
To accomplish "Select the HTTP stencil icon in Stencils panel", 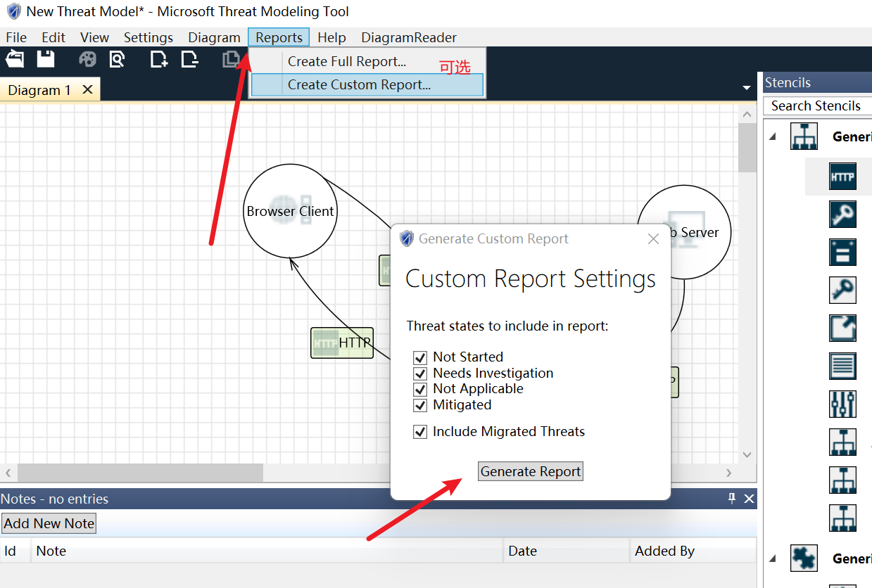I will click(x=843, y=177).
